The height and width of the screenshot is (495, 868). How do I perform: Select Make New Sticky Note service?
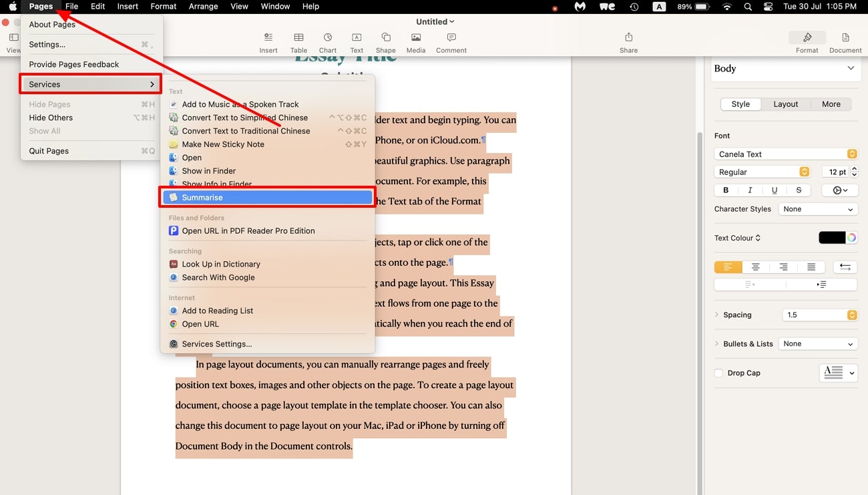click(x=267, y=144)
